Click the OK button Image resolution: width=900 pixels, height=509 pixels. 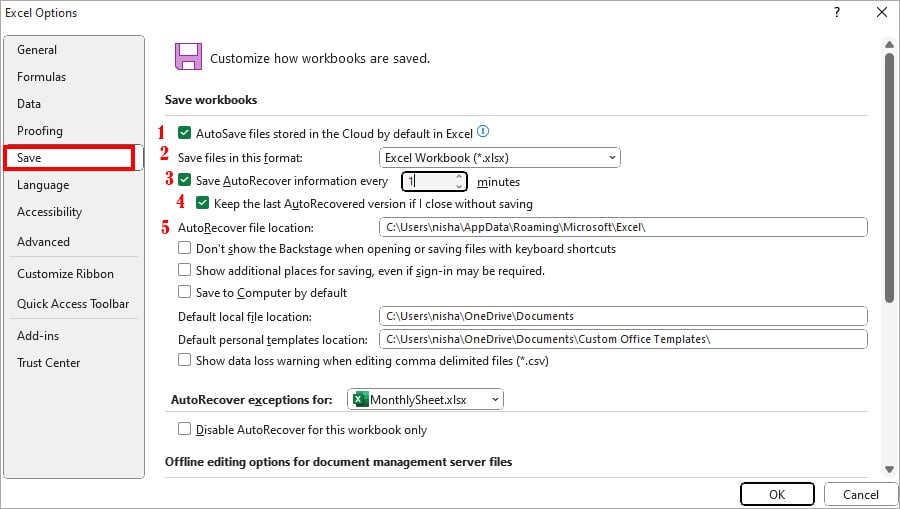[777, 494]
